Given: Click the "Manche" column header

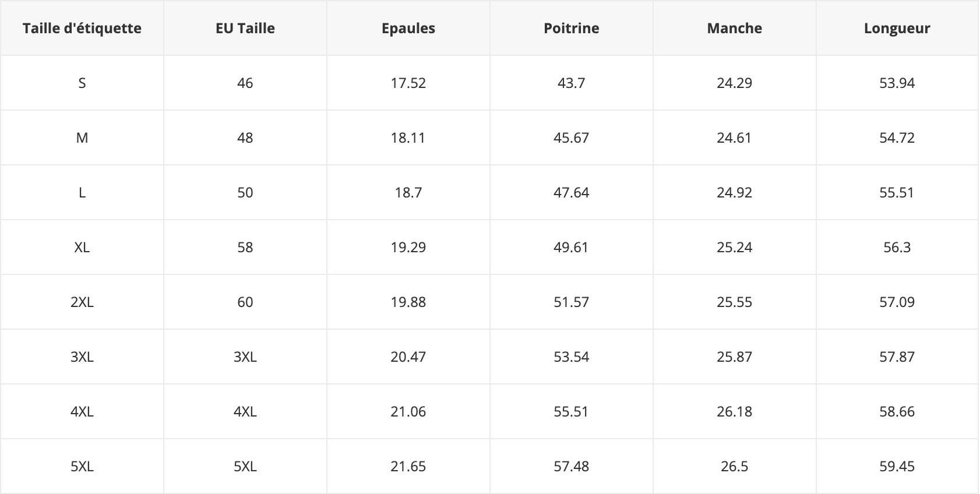Looking at the screenshot, I should (735, 28).
